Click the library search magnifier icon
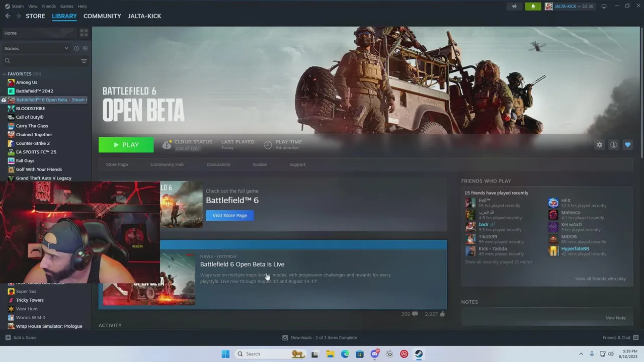 [x=8, y=61]
